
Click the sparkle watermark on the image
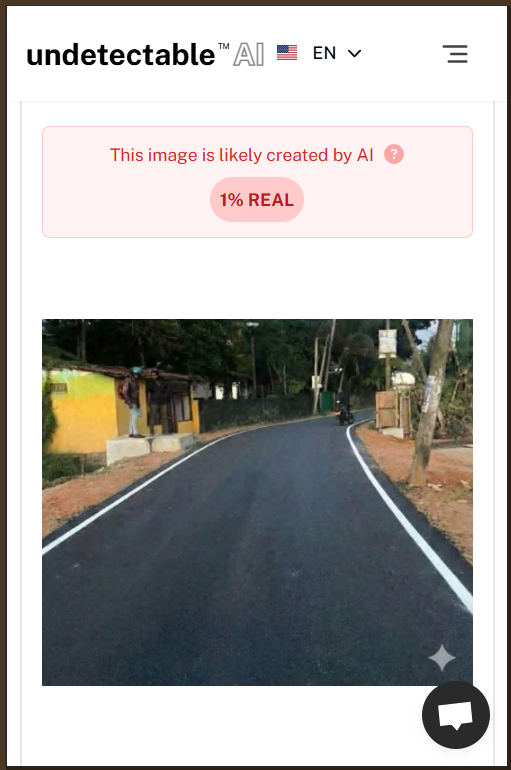(442, 658)
